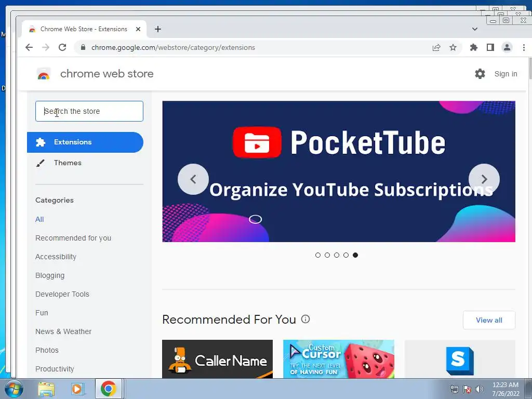
Task: Open the Accessibility category
Action: pyautogui.click(x=56, y=257)
